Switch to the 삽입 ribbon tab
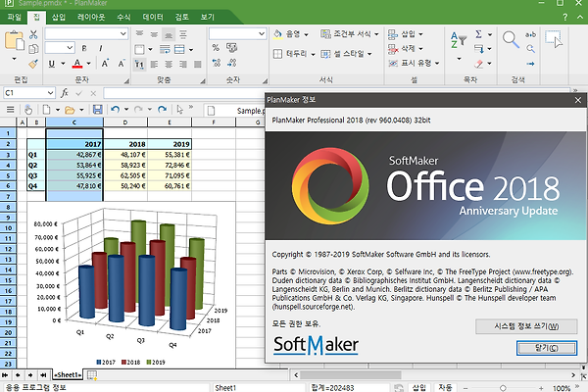Image resolution: width=588 pixels, height=392 pixels. pyautogui.click(x=58, y=17)
